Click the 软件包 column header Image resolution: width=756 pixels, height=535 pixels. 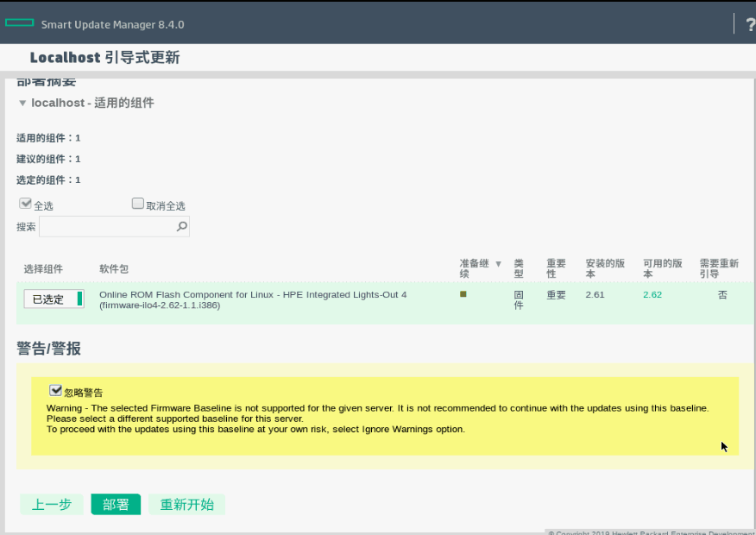(114, 269)
